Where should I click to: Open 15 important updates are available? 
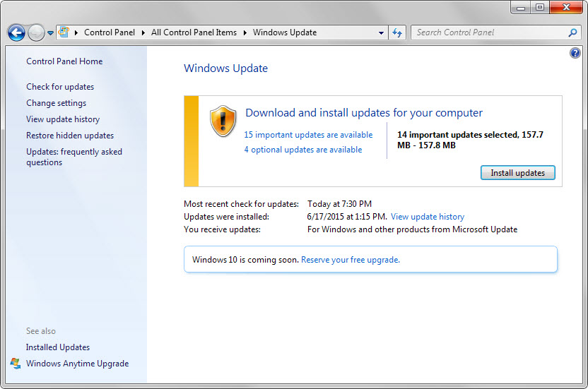pos(308,135)
